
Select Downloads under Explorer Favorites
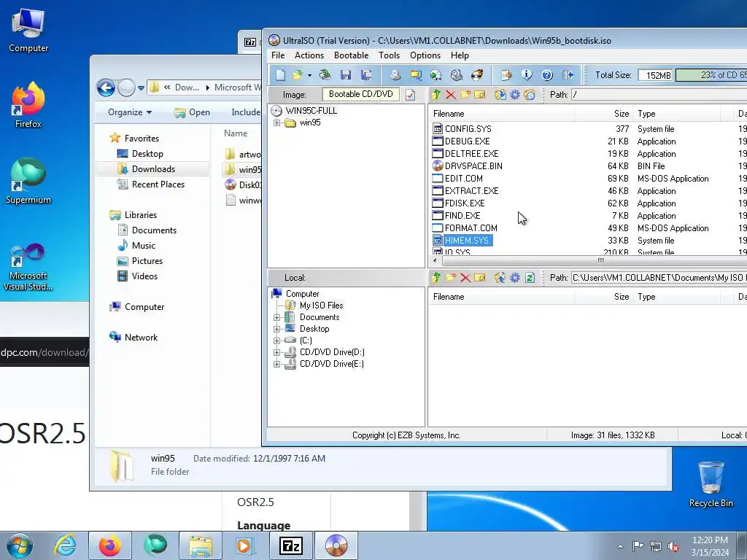[x=153, y=169]
